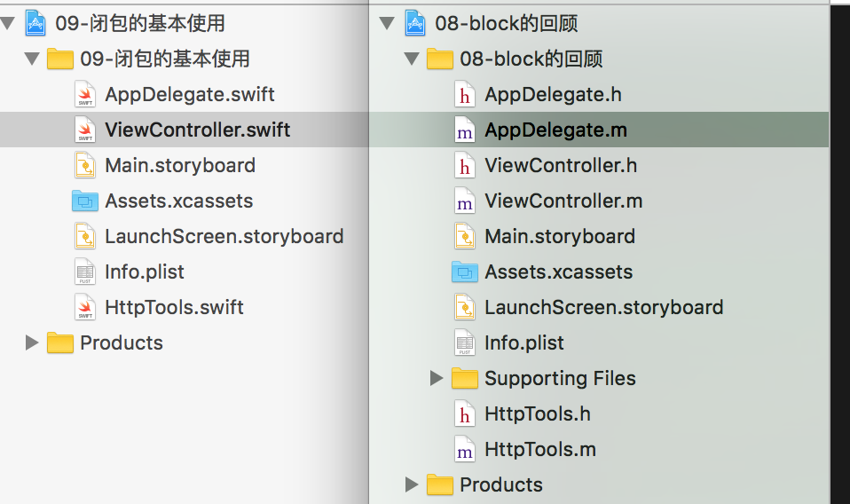Open AppDelegate.m in the 08 project

555,130
